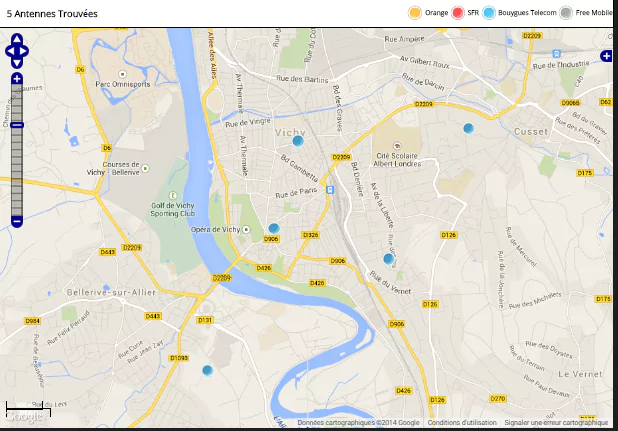Click the Parc Omnisports place icon
This screenshot has width=618, height=431.
coord(123,74)
